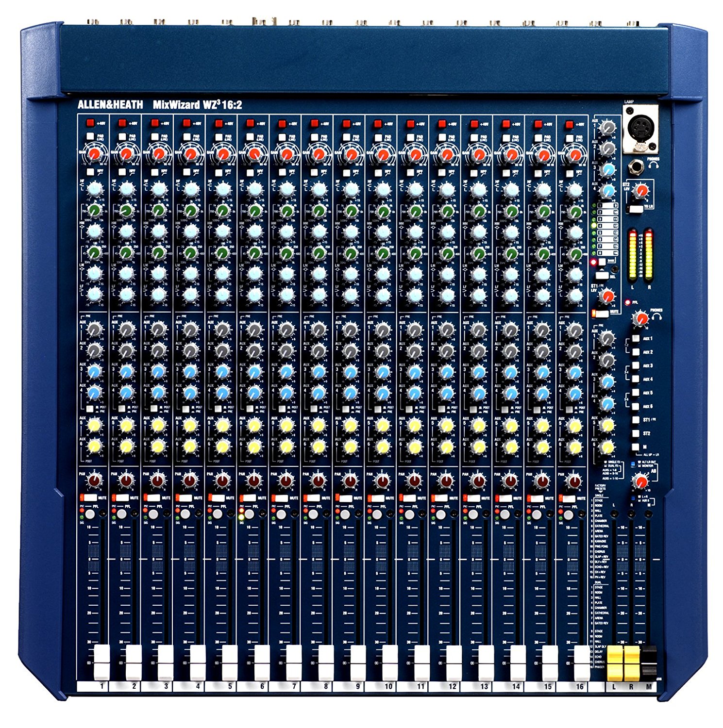Click the grey AUX 1 send knob on channel 15

click(542, 330)
